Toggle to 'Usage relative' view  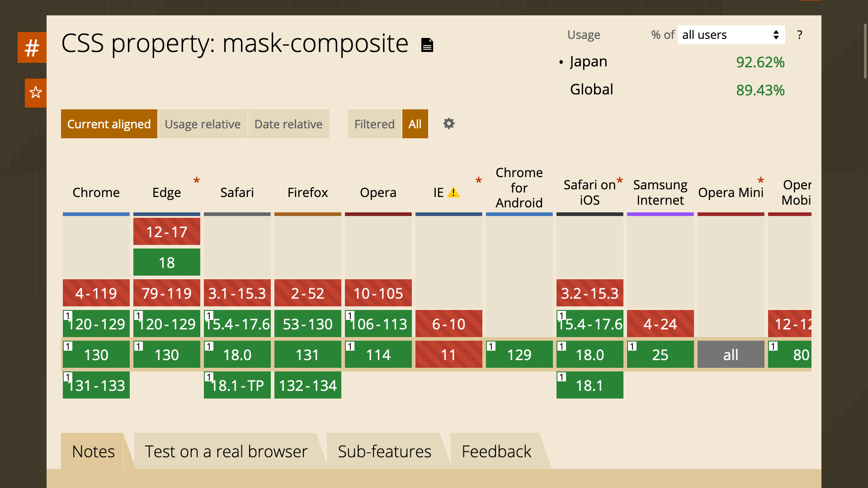(x=202, y=123)
